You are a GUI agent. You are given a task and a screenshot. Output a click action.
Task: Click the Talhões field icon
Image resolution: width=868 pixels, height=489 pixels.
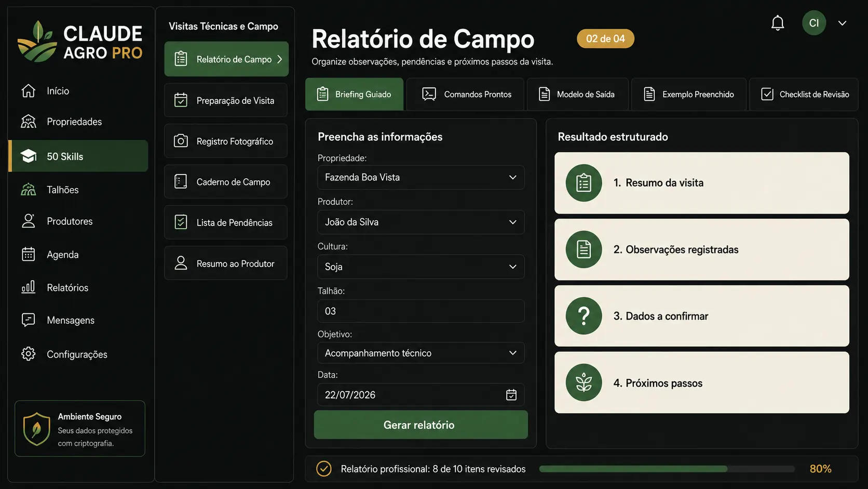coord(28,189)
